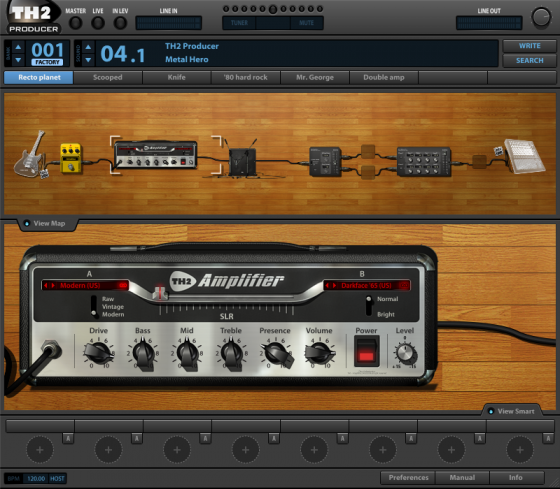Select the Scooped variation tab
Image resolution: width=560 pixels, height=489 pixels.
point(108,78)
